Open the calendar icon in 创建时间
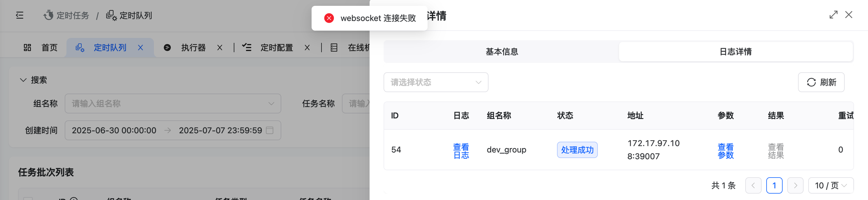The width and height of the screenshot is (868, 200). [270, 130]
